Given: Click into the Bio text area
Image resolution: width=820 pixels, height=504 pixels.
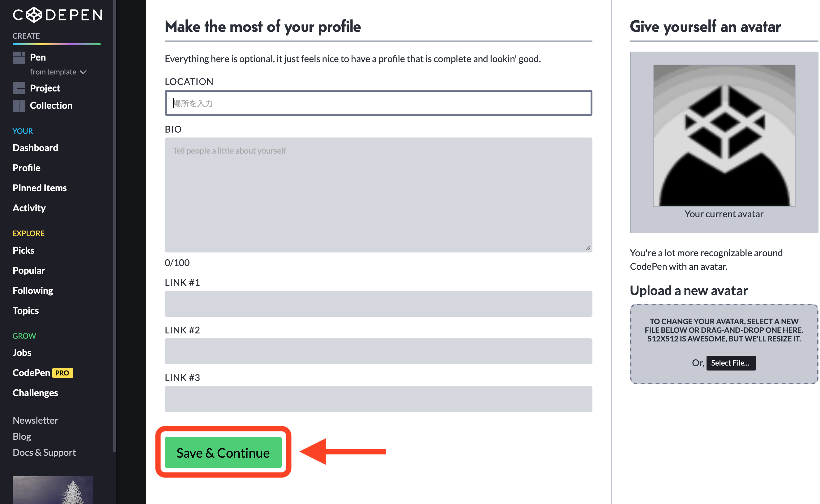Looking at the screenshot, I should coord(378,195).
